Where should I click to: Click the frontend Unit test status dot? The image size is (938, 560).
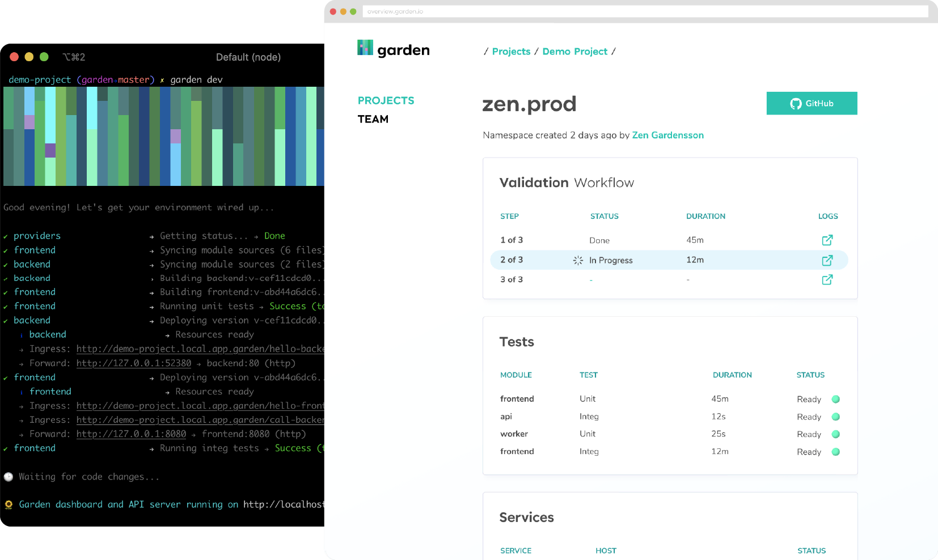tap(835, 399)
